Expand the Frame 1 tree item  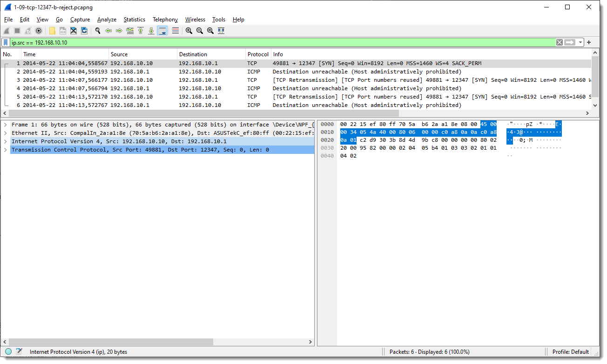point(5,125)
